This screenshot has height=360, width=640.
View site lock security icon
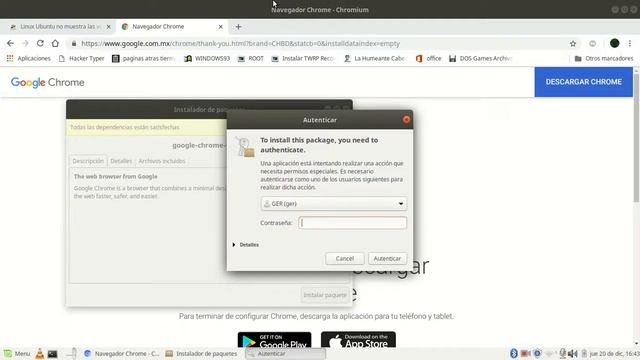tap(74, 44)
